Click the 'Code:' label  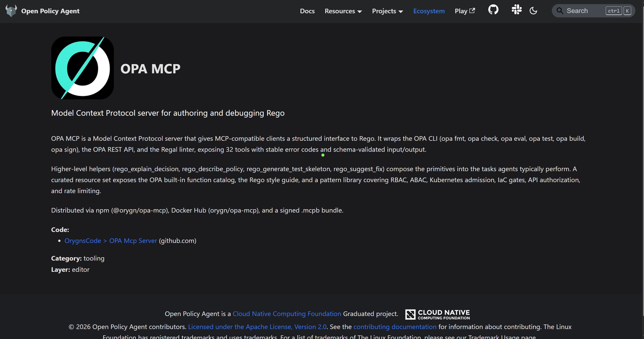(60, 230)
